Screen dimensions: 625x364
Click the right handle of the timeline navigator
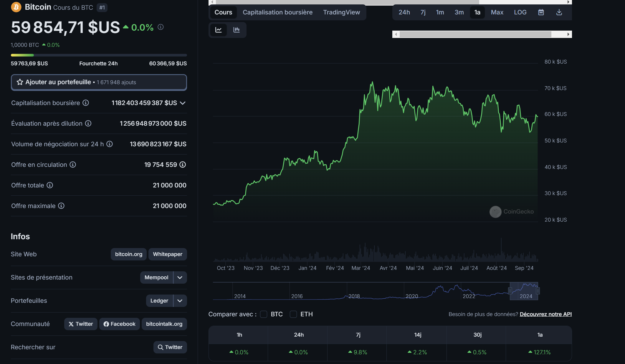[538, 291]
